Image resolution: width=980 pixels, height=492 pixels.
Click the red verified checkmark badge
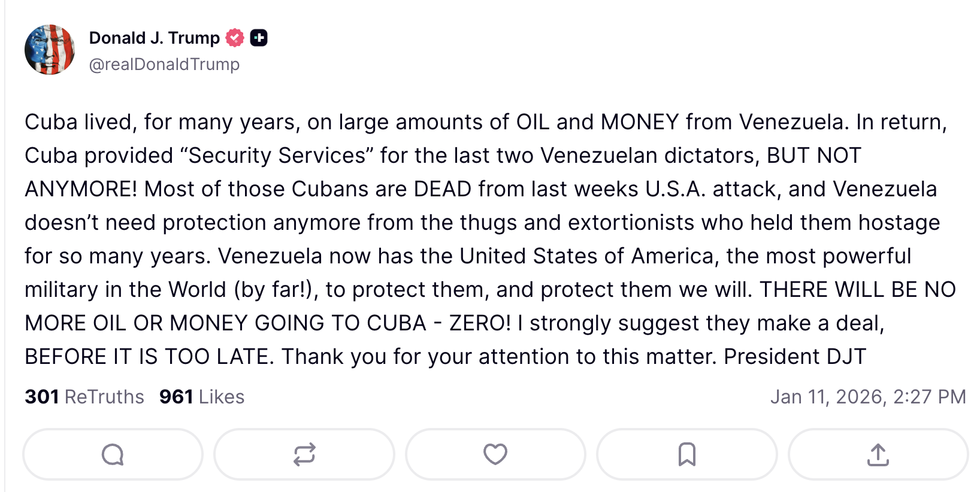point(235,38)
